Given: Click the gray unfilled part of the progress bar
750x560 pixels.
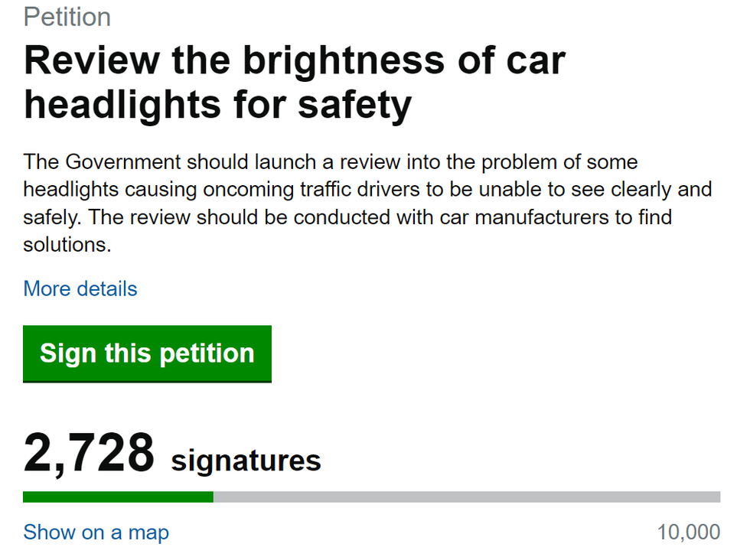Looking at the screenshot, I should pos(467,497).
